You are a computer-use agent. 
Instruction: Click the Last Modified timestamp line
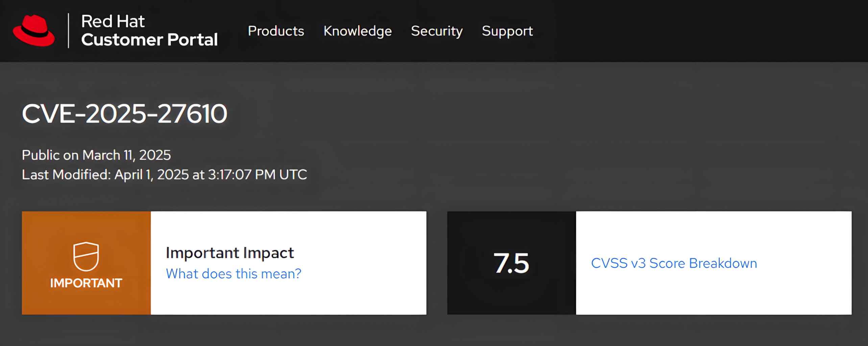pyautogui.click(x=164, y=175)
